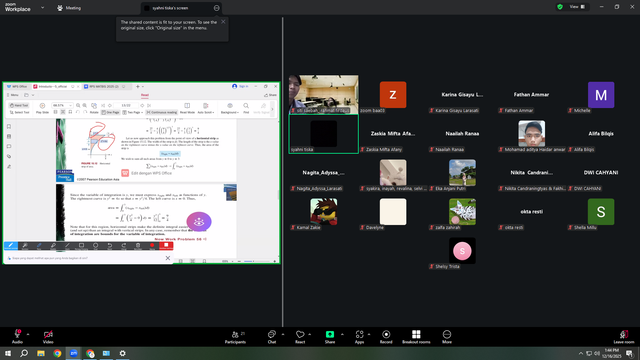
Task: Add a new WPS tab with plus icon
Action: coord(138,87)
